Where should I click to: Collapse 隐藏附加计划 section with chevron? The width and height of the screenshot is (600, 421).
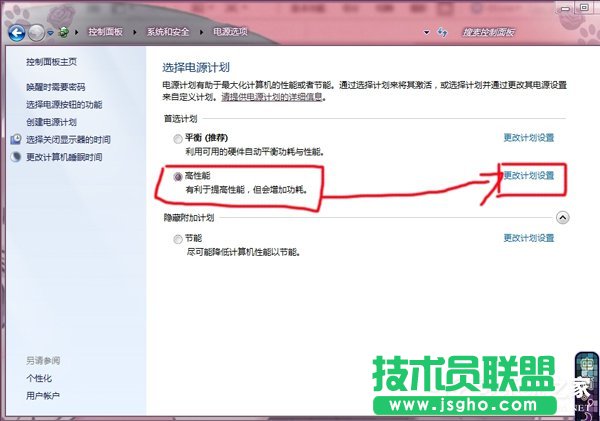click(562, 218)
